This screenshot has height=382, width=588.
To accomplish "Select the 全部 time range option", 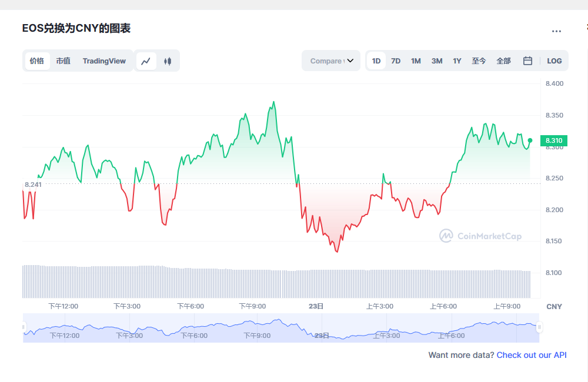I will click(x=503, y=61).
